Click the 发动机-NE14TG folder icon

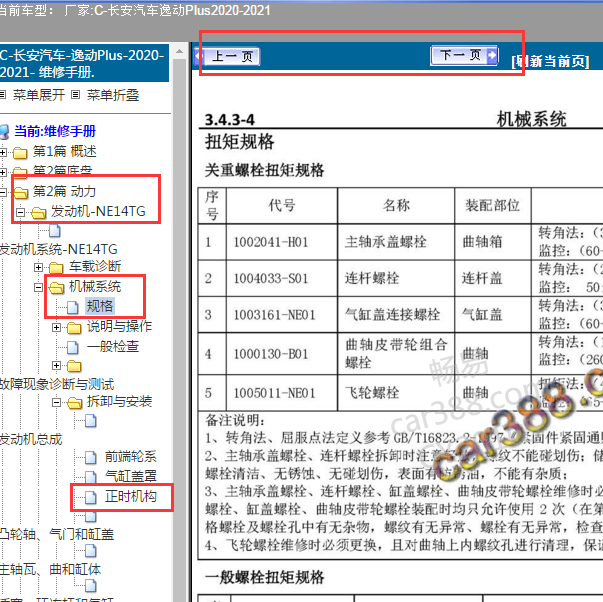click(x=39, y=212)
